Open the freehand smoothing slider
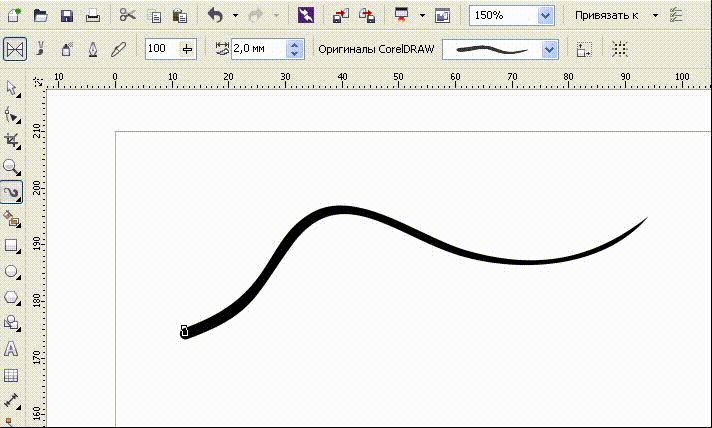This screenshot has height=428, width=712. point(187,49)
